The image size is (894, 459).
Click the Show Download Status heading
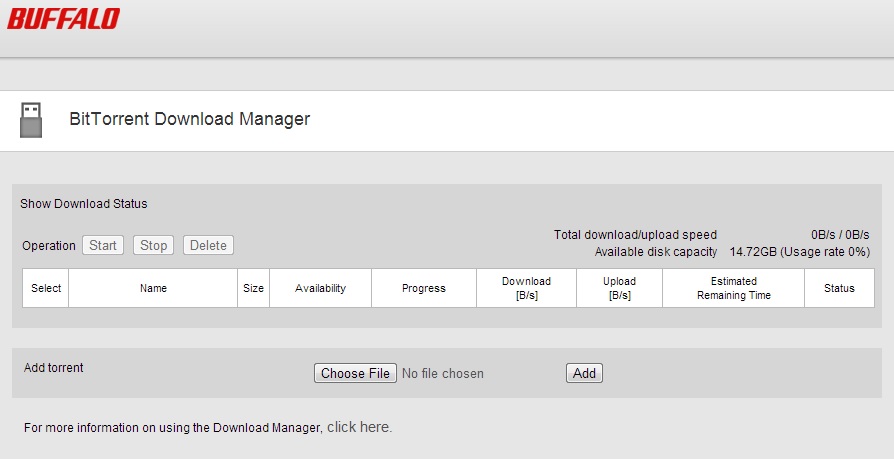[x=84, y=204]
